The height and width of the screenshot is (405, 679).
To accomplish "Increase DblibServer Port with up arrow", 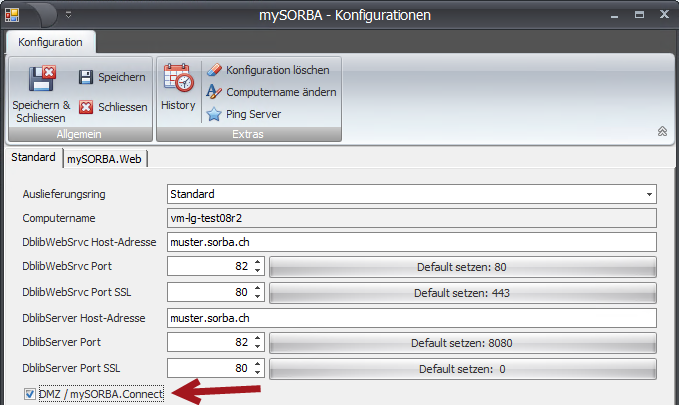I will [x=257, y=337].
